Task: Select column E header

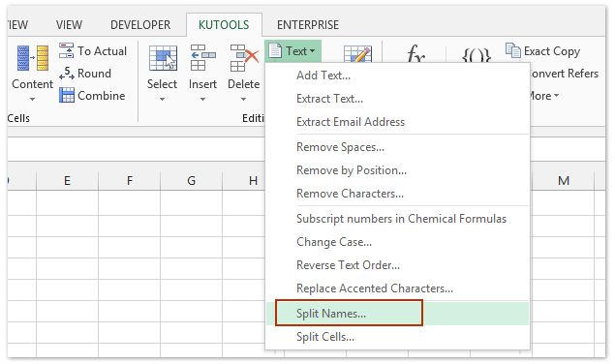Action: [67, 180]
